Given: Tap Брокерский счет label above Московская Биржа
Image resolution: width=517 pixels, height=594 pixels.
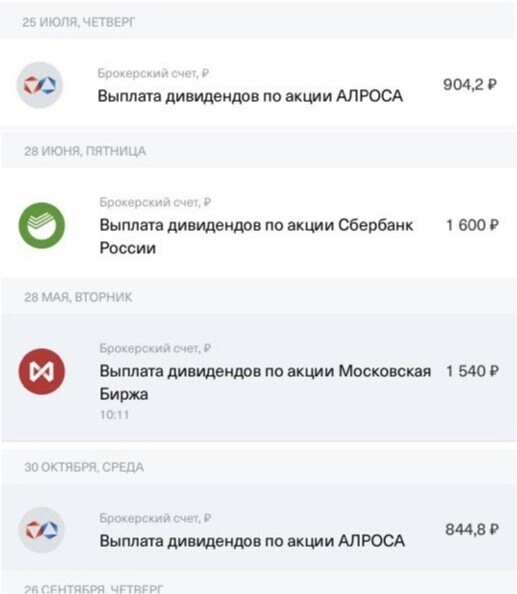Looking at the screenshot, I should coord(155,348).
